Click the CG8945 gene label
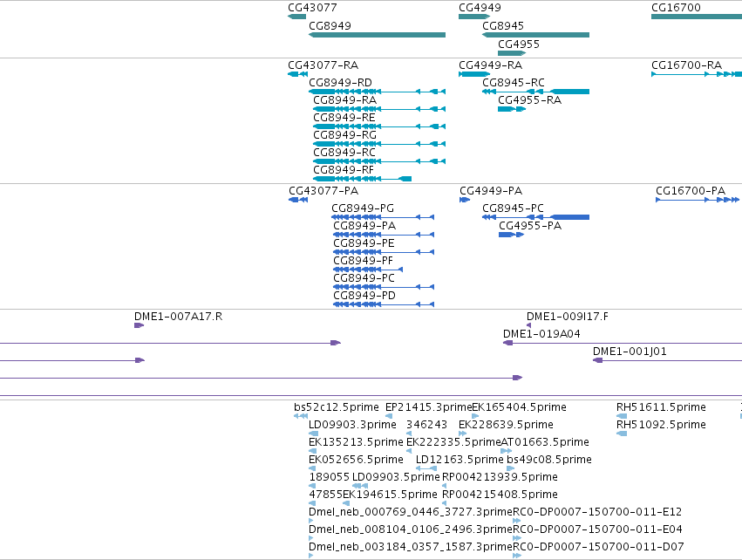 pyautogui.click(x=503, y=25)
